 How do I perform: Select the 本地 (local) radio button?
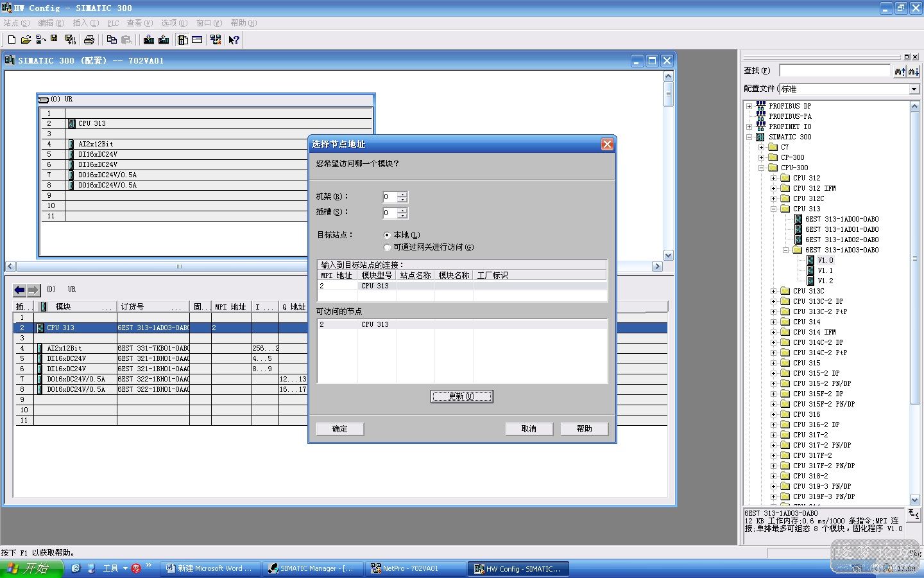(x=387, y=235)
